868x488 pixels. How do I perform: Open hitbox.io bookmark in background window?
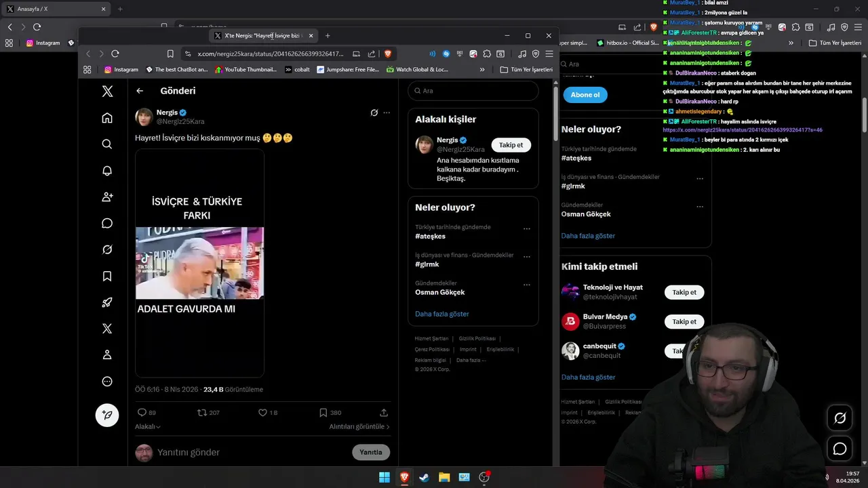coord(627,43)
